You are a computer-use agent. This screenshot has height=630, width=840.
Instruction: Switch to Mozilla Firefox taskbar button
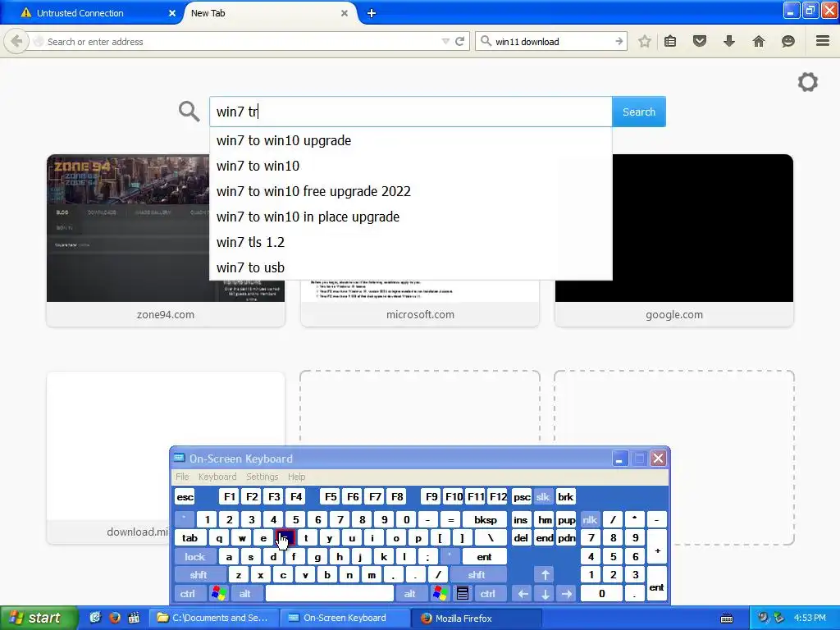477,618
